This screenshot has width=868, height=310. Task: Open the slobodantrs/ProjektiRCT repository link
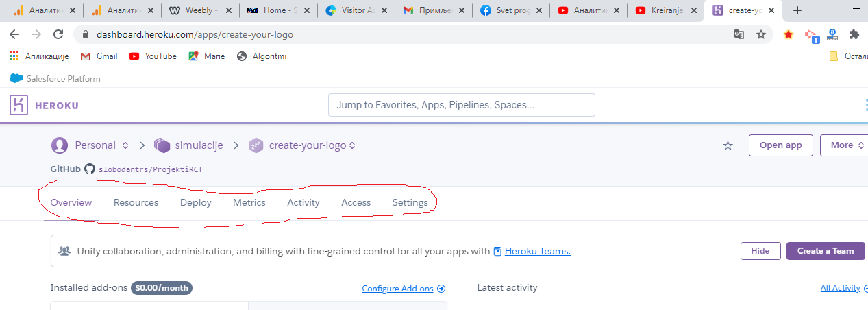[x=151, y=169]
